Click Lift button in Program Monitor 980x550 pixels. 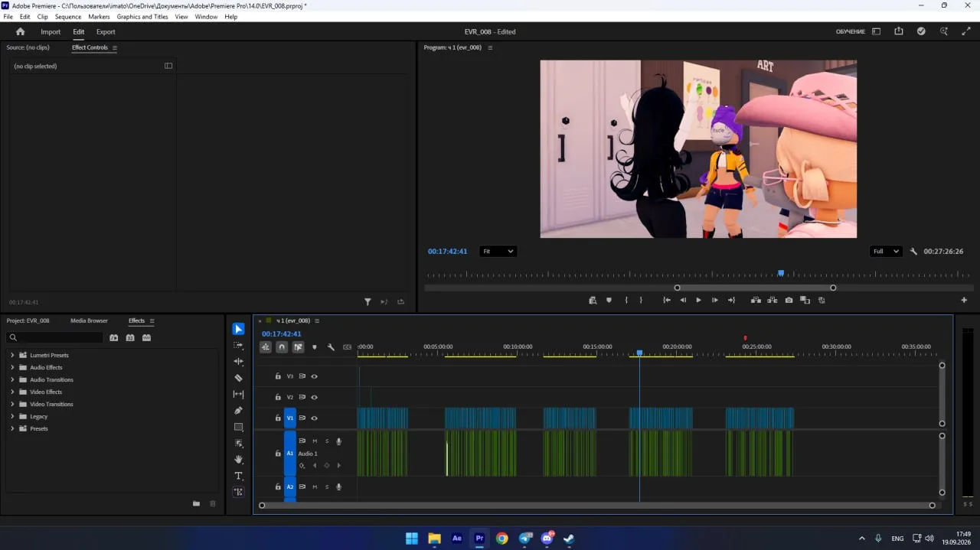click(756, 301)
